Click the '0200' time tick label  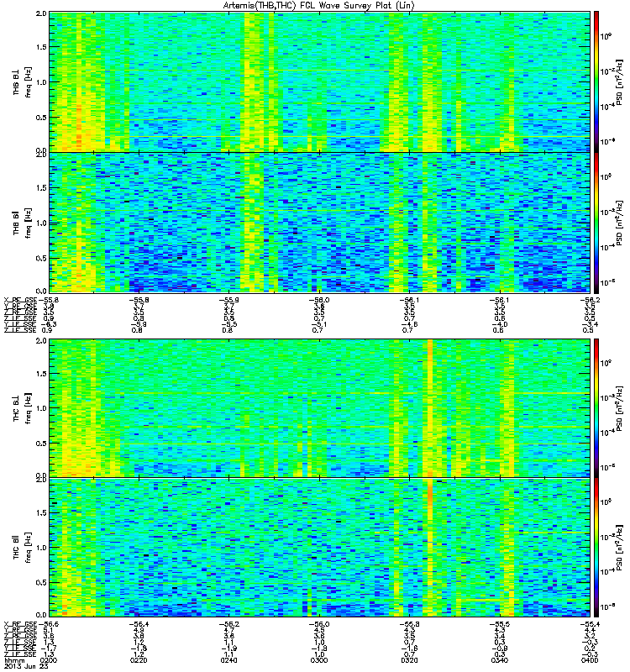tap(48, 660)
